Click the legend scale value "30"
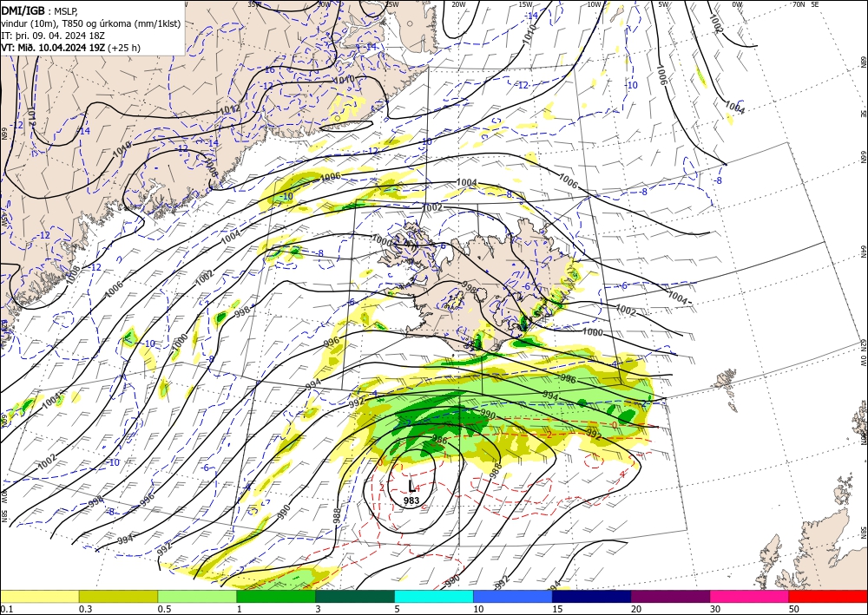 [715, 609]
